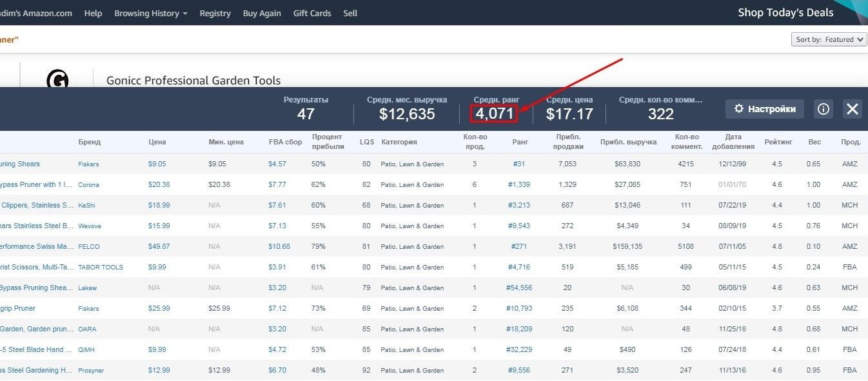
Task: Open Настройки settings button
Action: (765, 109)
